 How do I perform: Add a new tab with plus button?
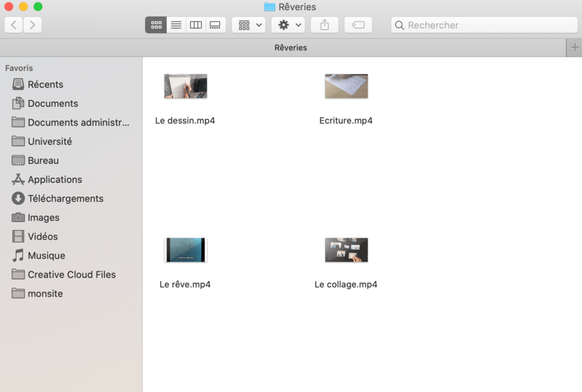(575, 47)
